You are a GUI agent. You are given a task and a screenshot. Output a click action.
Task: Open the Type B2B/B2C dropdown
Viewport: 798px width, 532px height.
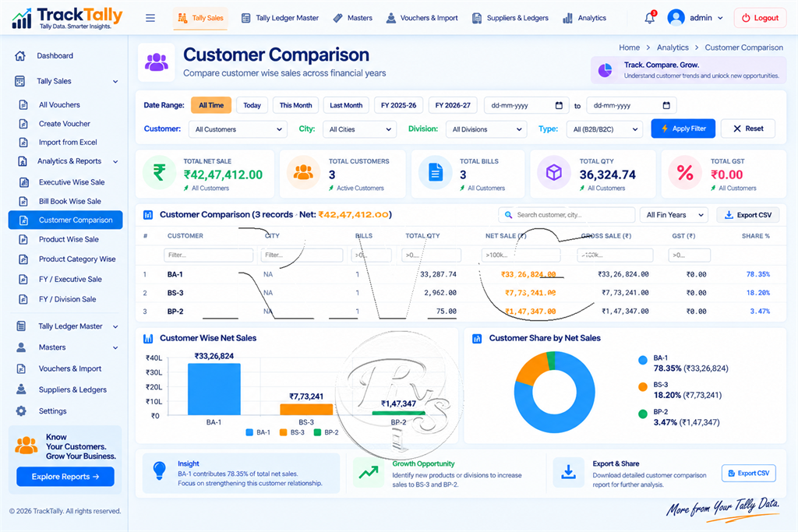pyautogui.click(x=605, y=129)
